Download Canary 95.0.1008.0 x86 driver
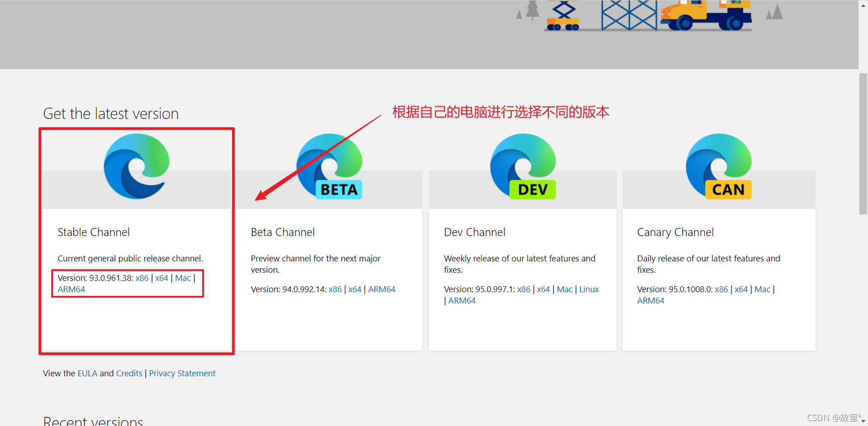 [722, 289]
